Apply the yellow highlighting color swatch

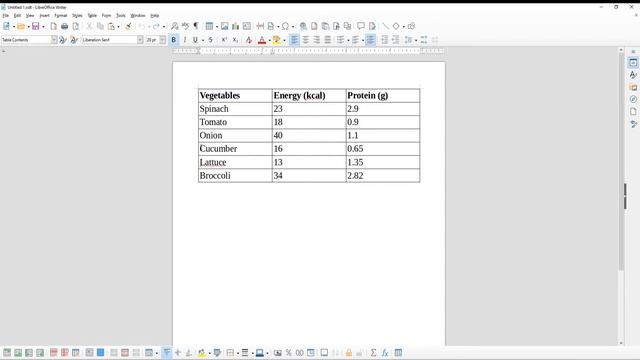(x=276, y=40)
